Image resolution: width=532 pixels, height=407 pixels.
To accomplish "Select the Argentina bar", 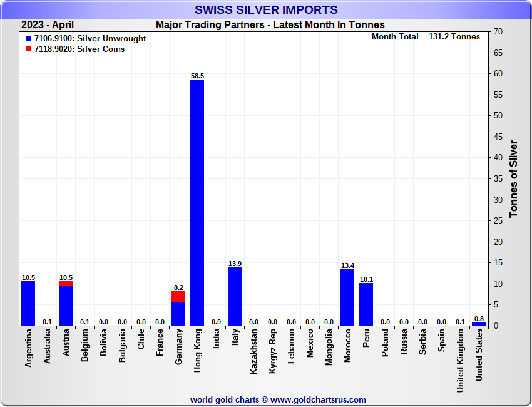I will [x=28, y=304].
